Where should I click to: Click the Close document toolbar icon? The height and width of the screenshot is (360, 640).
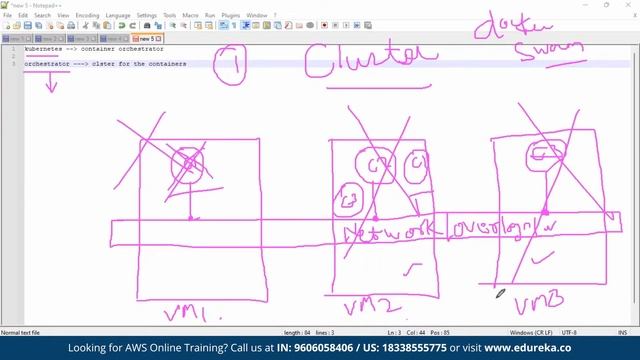tap(50, 26)
